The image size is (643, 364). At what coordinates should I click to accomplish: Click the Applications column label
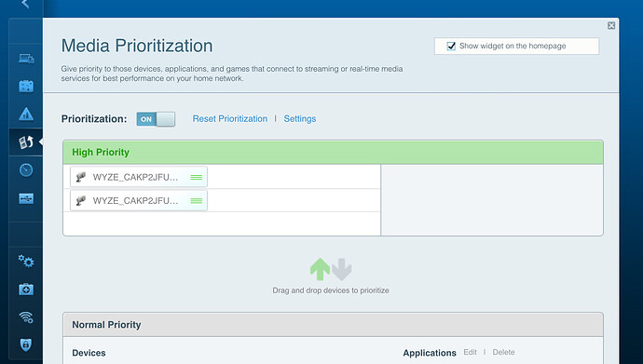(x=430, y=353)
